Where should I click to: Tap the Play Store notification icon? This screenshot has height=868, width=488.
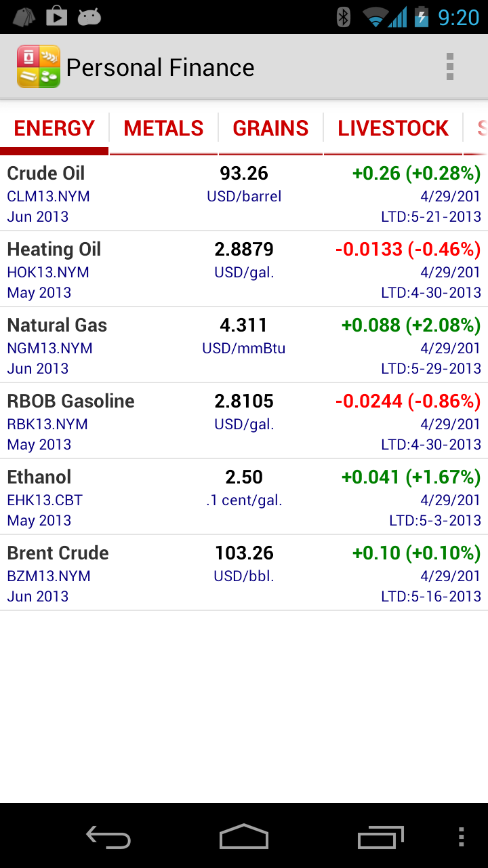point(56,16)
